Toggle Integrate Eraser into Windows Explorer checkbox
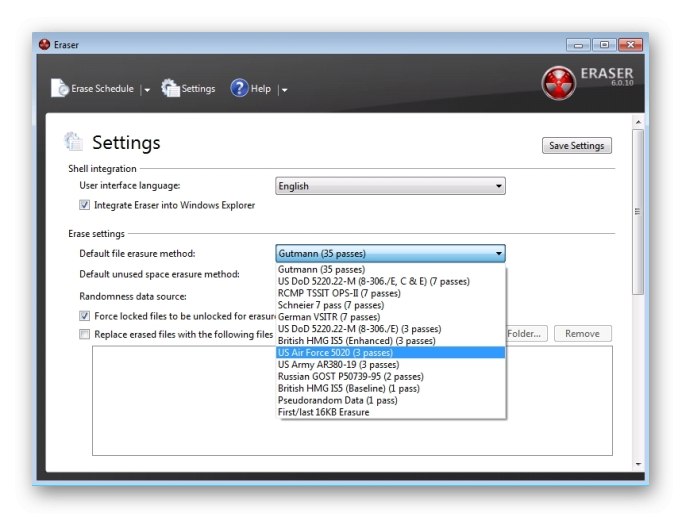This screenshot has width=681, height=518. click(x=84, y=205)
